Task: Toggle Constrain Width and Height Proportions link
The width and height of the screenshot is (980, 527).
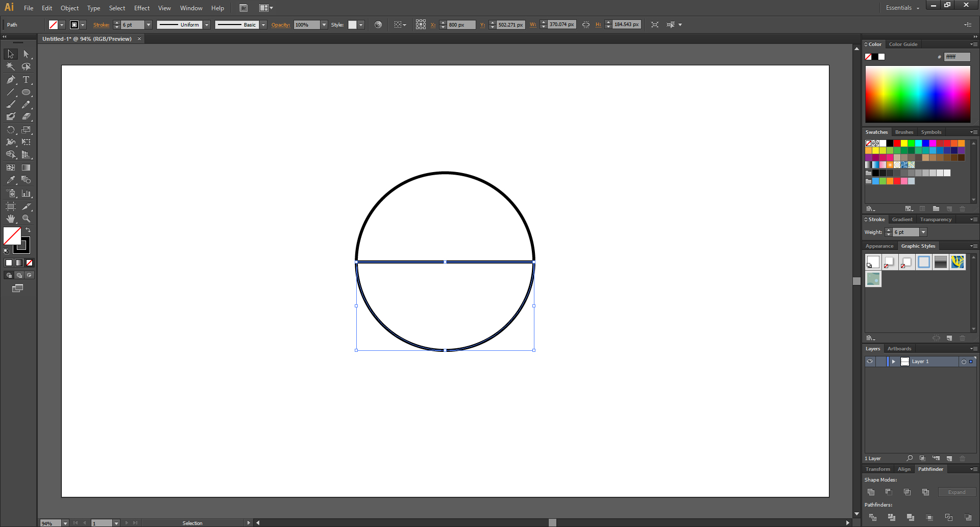Action: point(585,25)
